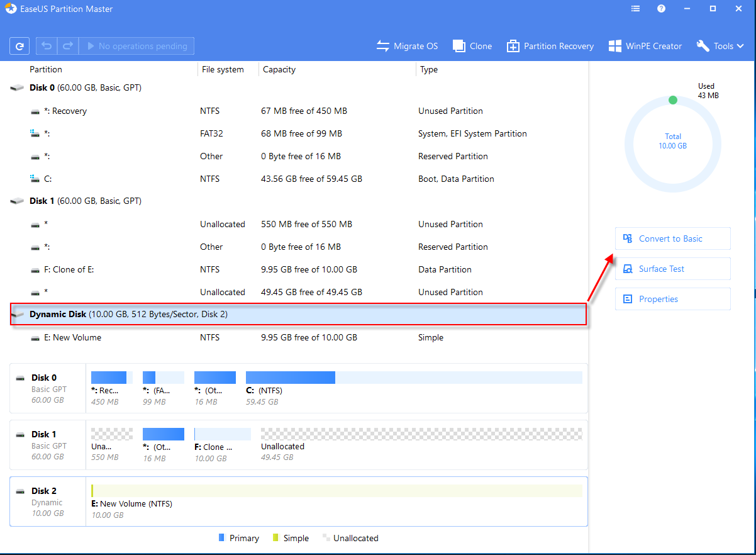The height and width of the screenshot is (555, 756).
Task: Click the Unallocated legend swatch
Action: (x=326, y=538)
